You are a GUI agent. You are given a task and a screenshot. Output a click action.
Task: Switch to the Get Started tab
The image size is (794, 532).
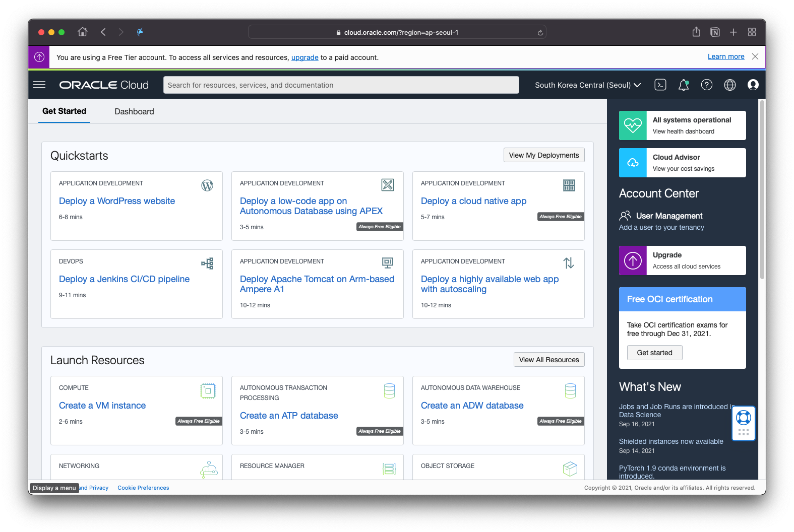(x=64, y=111)
